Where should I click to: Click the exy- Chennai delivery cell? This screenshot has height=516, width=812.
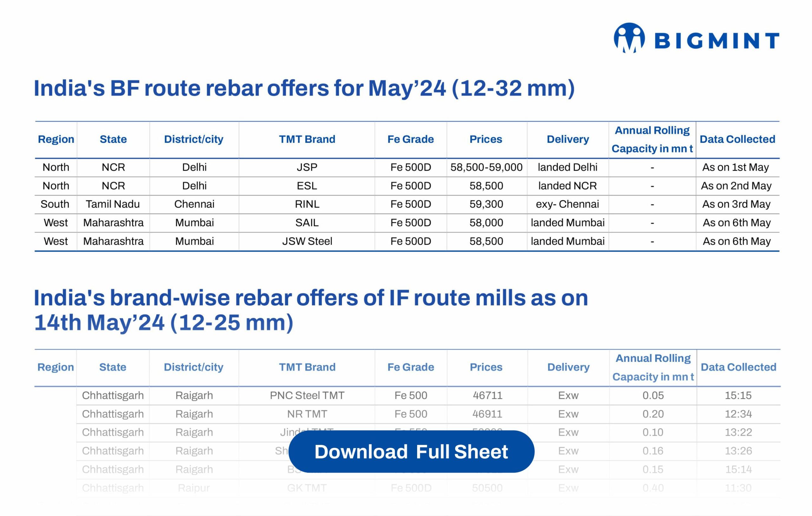pos(567,204)
